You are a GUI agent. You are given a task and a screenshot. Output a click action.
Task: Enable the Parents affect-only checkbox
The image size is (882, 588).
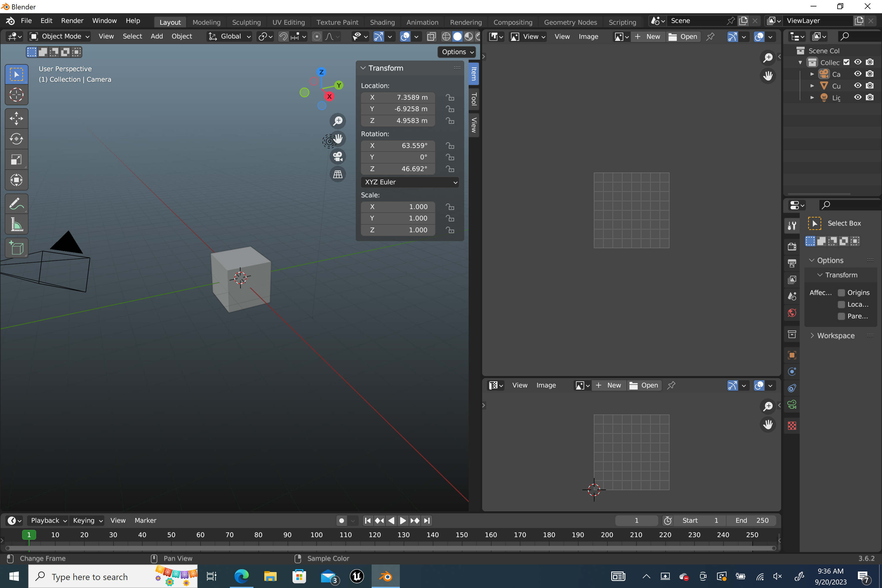click(841, 316)
